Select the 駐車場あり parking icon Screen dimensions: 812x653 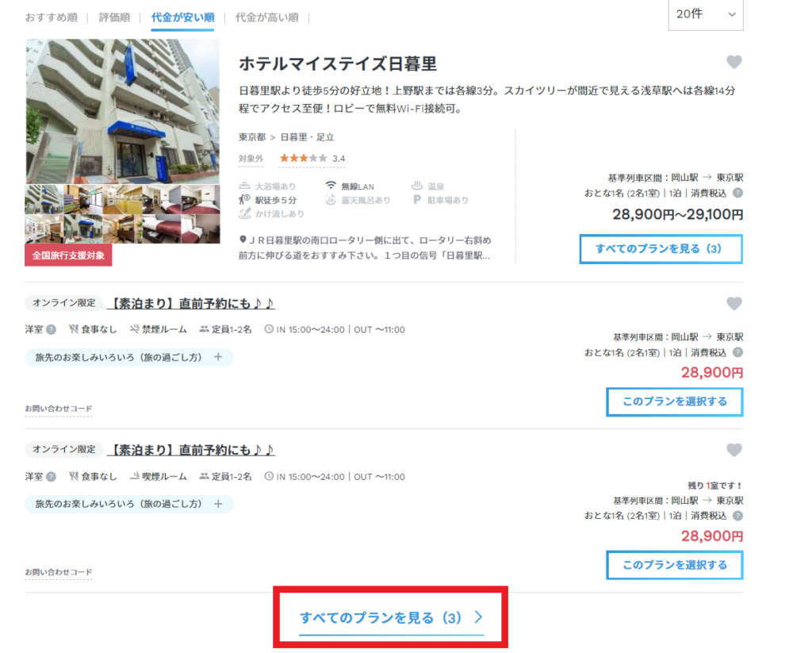(417, 201)
